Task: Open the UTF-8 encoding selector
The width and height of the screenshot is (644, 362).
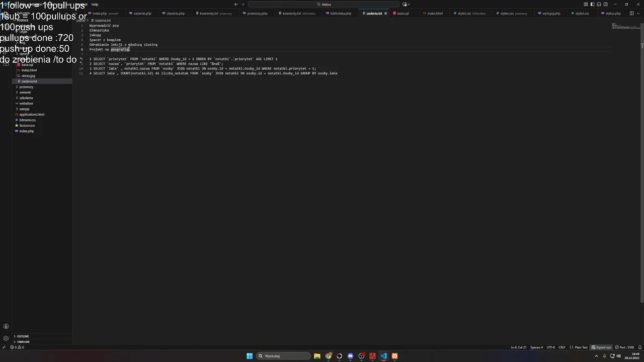Action: click(x=550, y=347)
